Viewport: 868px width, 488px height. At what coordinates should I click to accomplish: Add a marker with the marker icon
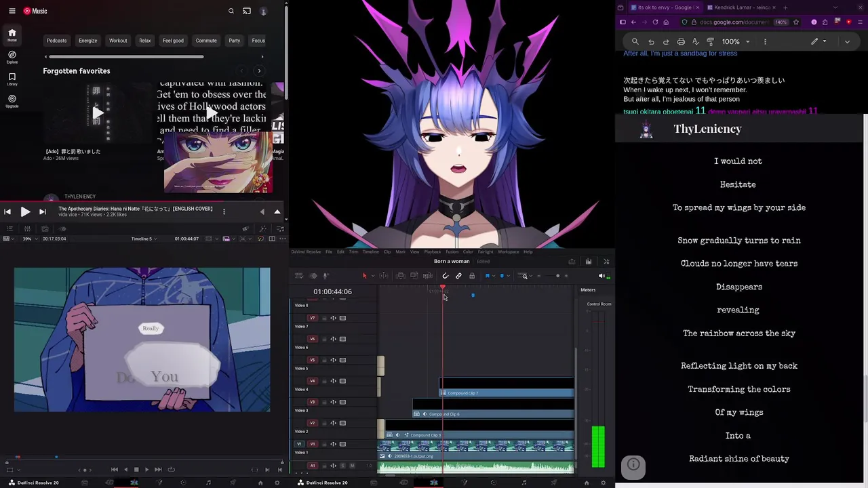(x=502, y=276)
